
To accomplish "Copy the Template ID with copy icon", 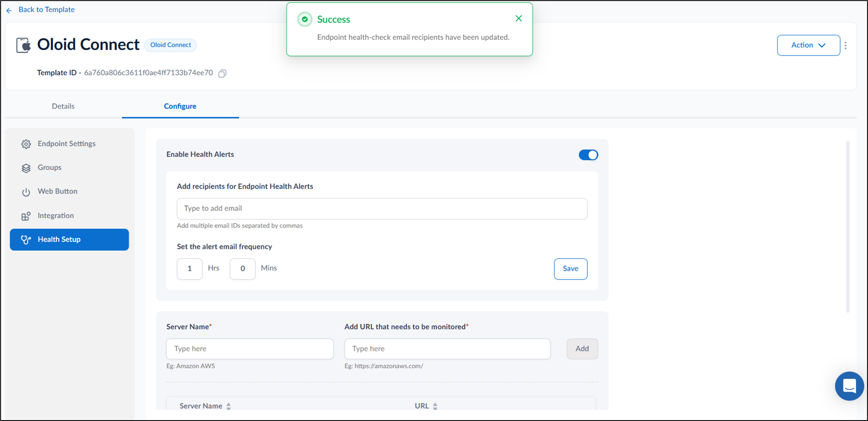I will (x=222, y=73).
